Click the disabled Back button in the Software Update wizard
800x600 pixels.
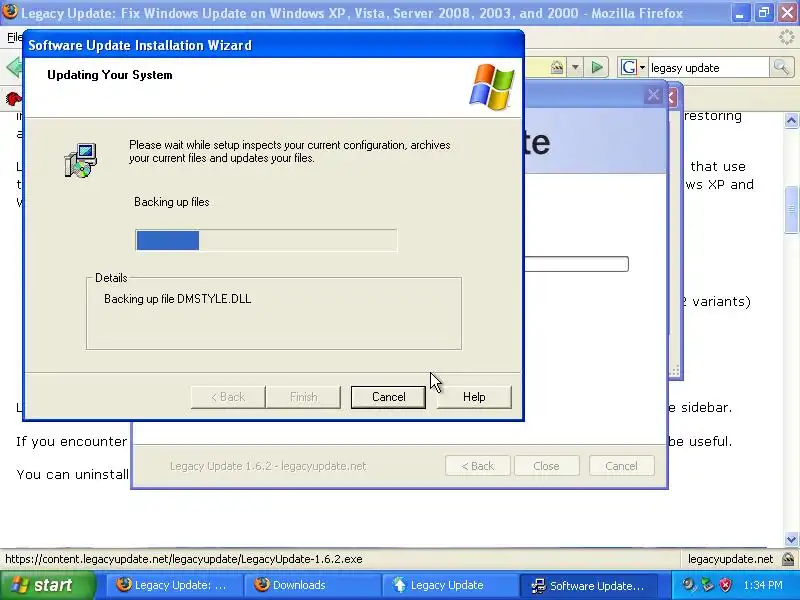pos(228,397)
